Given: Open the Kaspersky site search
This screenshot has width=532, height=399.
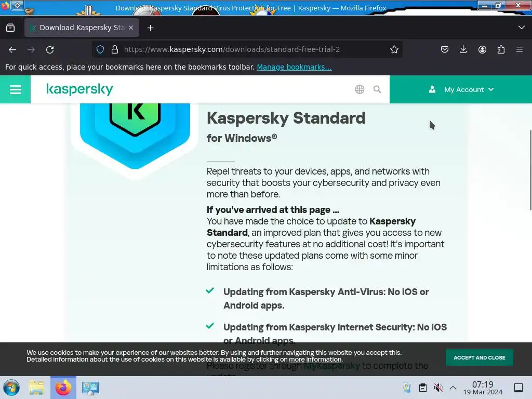Looking at the screenshot, I should (x=377, y=89).
